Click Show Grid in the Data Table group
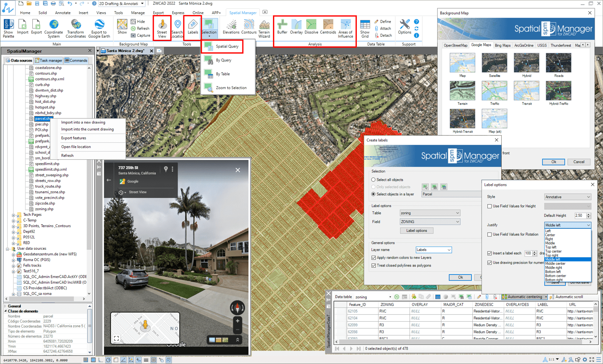The height and width of the screenshot is (364, 603). pos(365,28)
